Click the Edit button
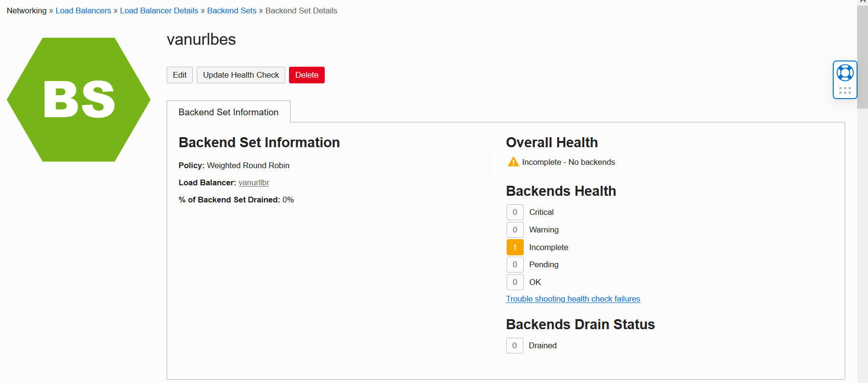The height and width of the screenshot is (383, 868). pos(180,75)
